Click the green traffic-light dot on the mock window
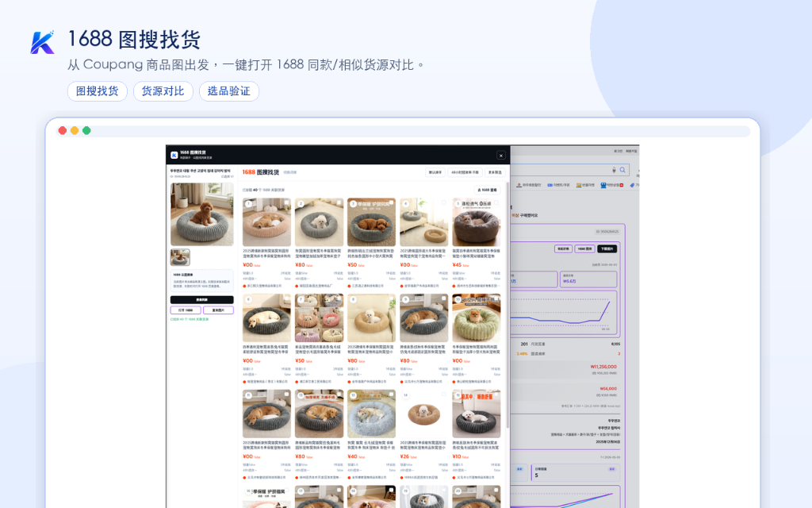Viewport: 812px width, 508px height. [86, 131]
